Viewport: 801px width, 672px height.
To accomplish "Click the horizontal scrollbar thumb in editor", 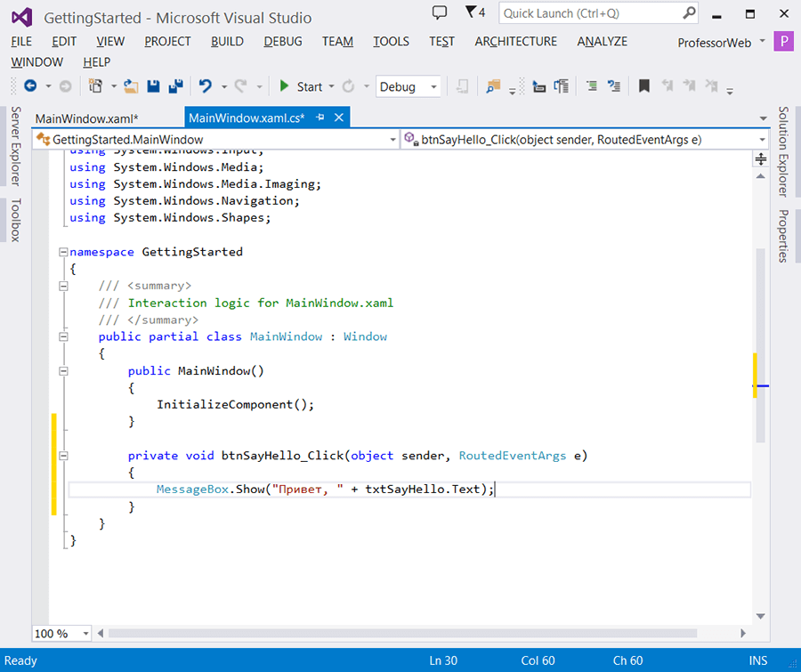I will coord(402,633).
